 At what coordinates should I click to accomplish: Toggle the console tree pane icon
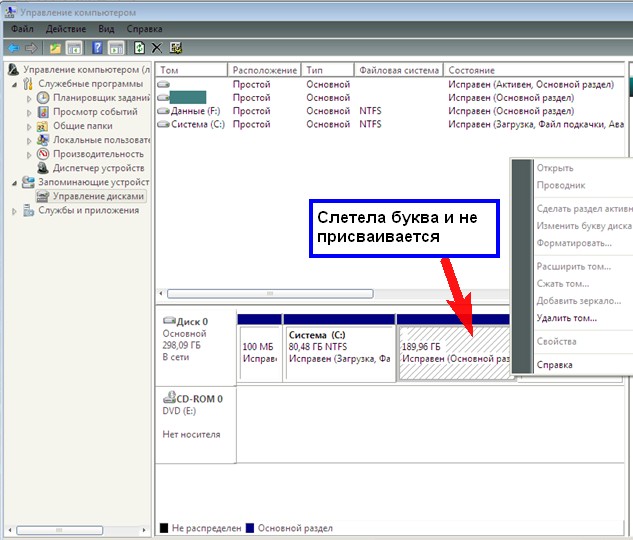coord(74,48)
